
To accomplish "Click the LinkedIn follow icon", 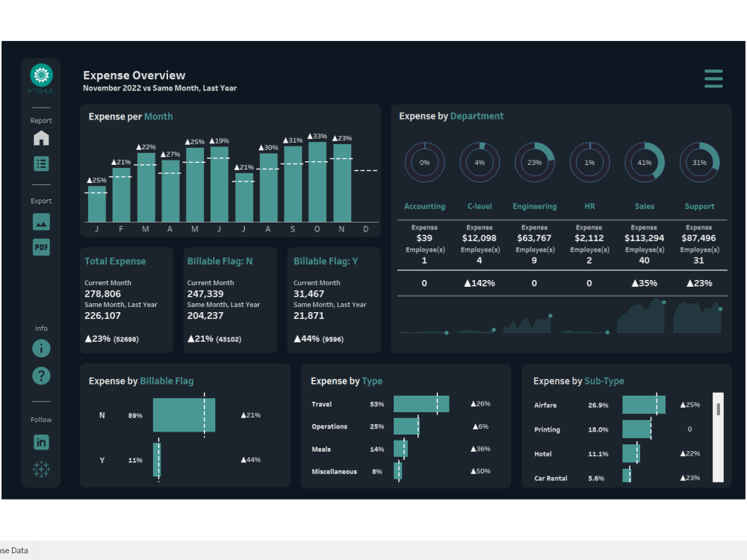I will tap(41, 442).
